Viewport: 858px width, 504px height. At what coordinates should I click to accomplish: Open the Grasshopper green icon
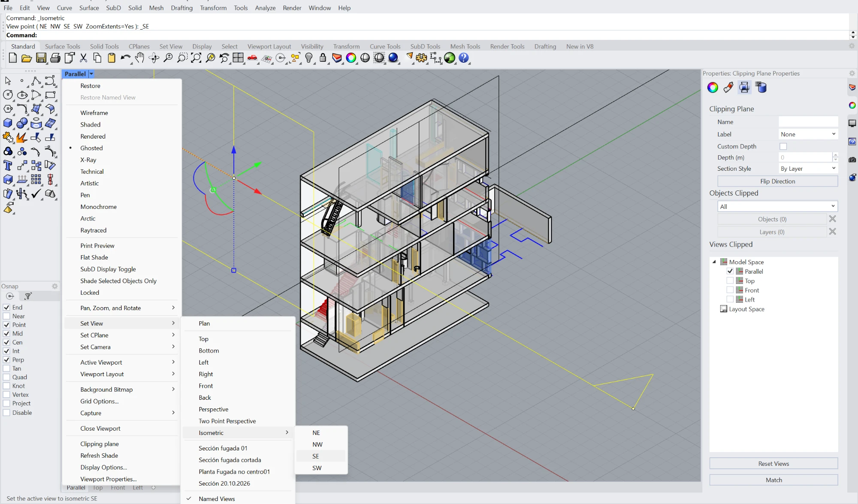click(x=449, y=58)
